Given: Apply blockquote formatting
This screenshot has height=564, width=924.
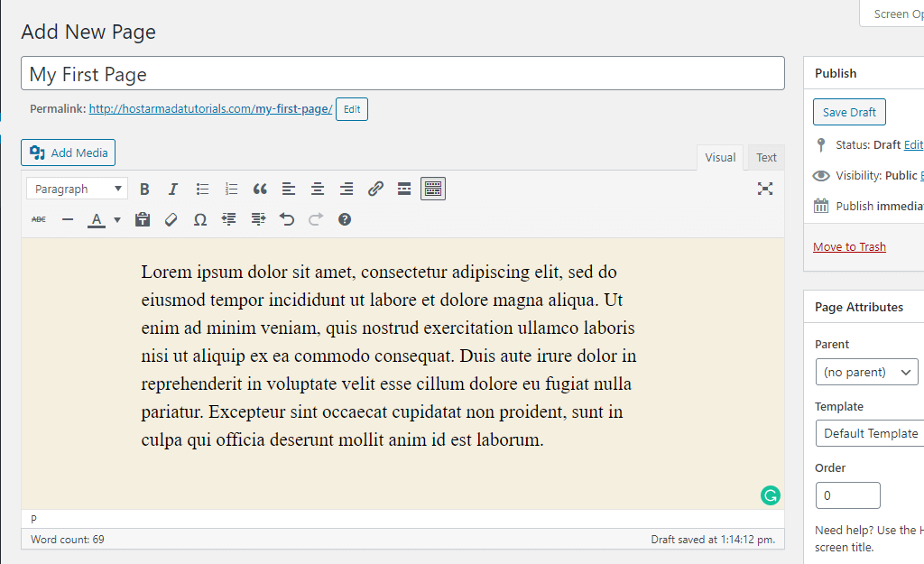Looking at the screenshot, I should 260,190.
